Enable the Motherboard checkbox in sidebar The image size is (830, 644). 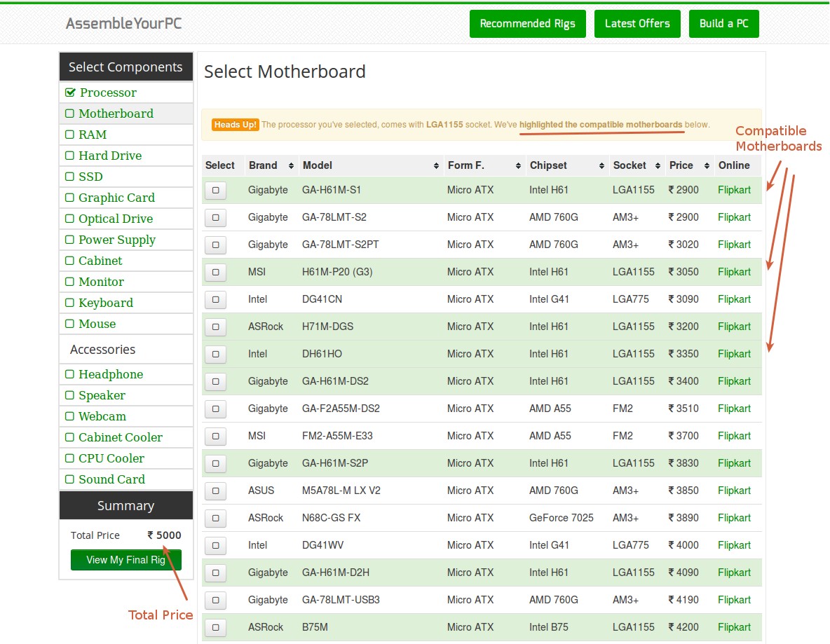[70, 113]
